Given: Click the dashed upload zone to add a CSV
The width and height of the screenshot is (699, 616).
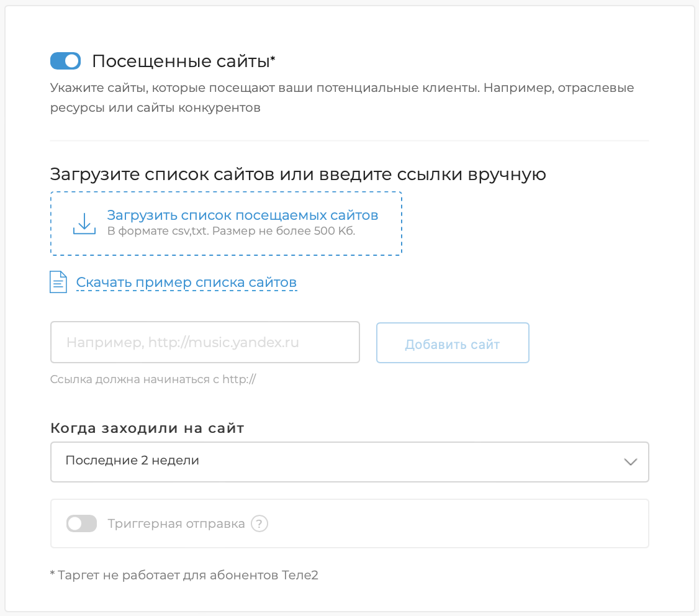Looking at the screenshot, I should 225,223.
